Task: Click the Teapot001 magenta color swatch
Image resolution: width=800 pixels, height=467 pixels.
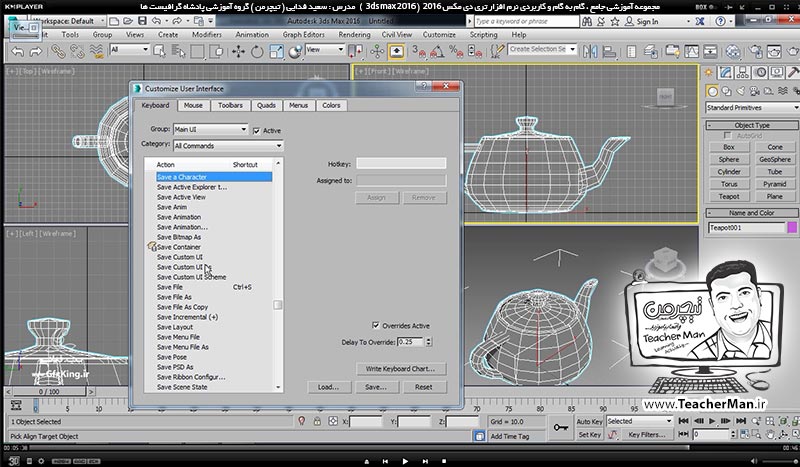Action: tap(792, 228)
